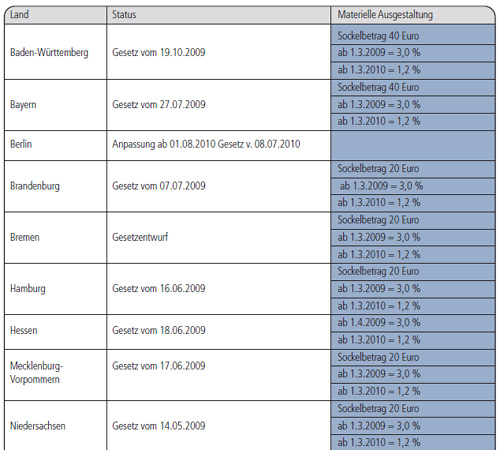Select the empty blue Berlin Ausgestaltung cell
Viewport: 500px width, 450px height.
tap(413, 146)
